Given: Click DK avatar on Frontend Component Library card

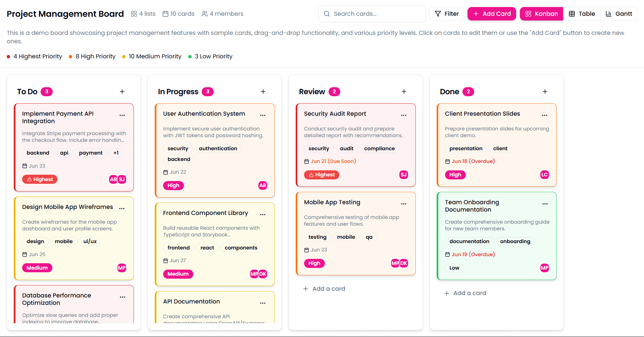Looking at the screenshot, I should click(263, 274).
